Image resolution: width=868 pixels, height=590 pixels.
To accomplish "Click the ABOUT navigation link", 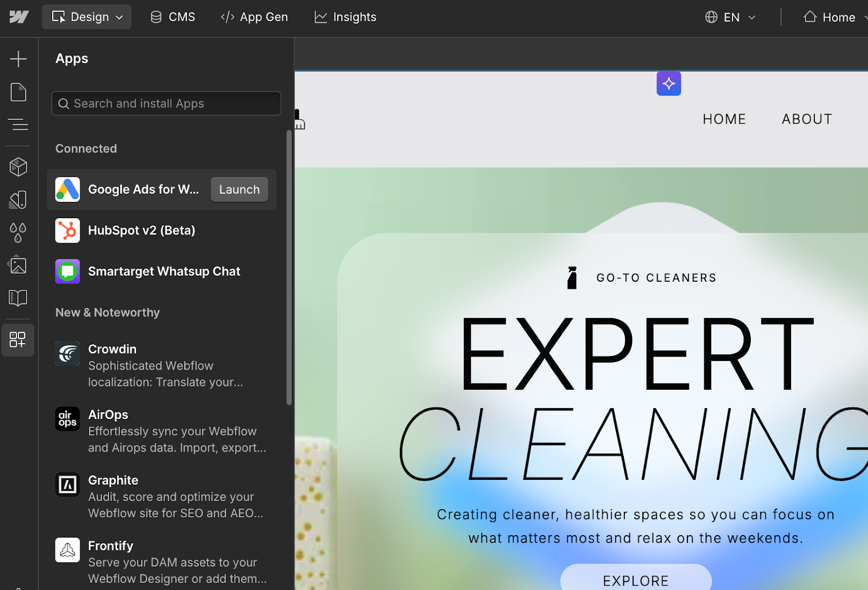I will [807, 119].
